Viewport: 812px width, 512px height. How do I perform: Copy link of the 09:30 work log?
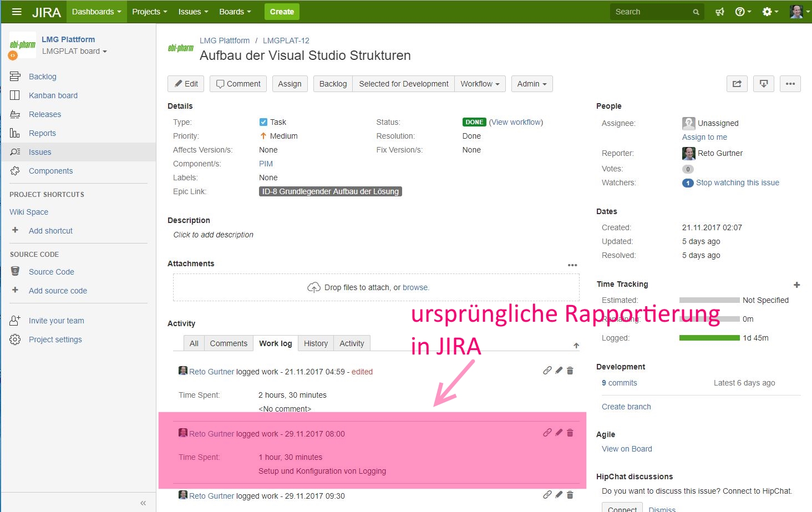(x=547, y=495)
